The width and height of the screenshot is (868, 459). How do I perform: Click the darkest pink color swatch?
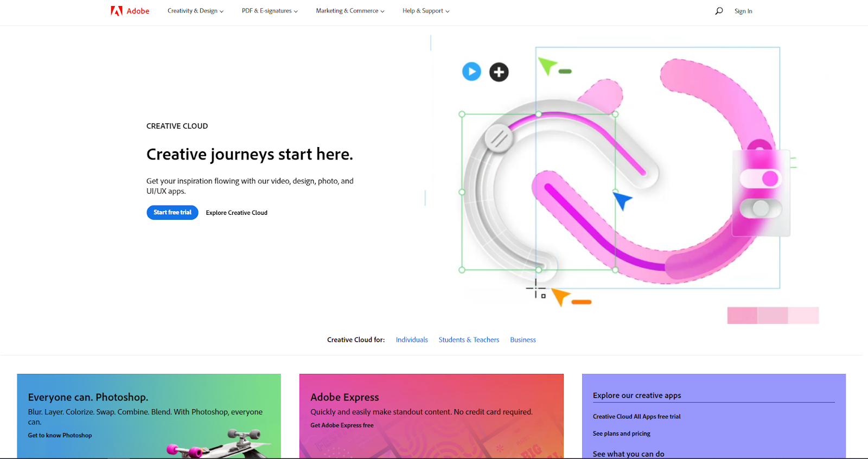pos(742,315)
